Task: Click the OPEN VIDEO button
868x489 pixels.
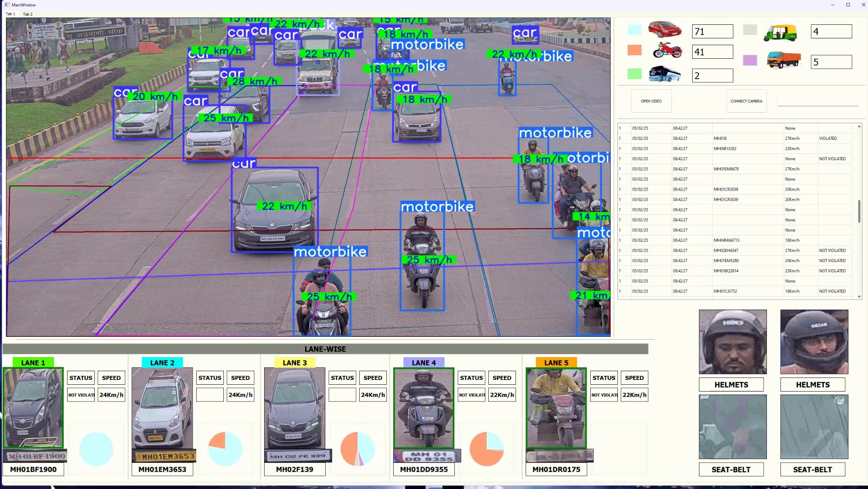Action: point(651,101)
